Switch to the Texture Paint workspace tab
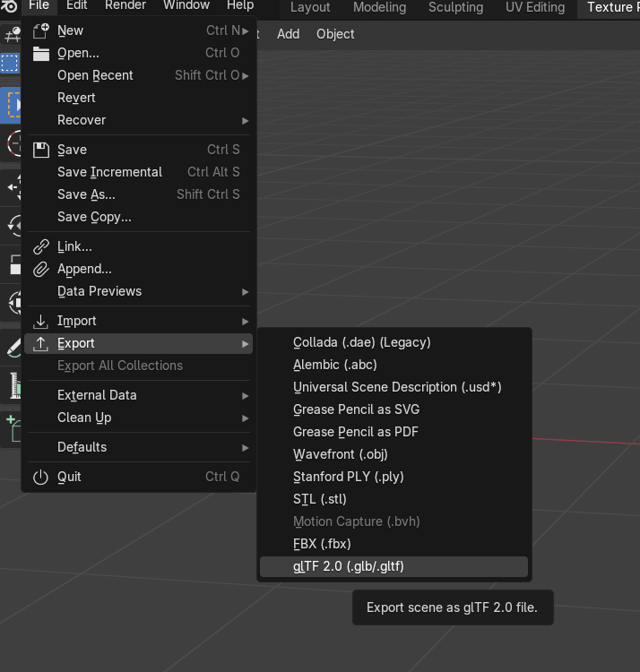Screen dimensions: 640x672 pos(609,7)
